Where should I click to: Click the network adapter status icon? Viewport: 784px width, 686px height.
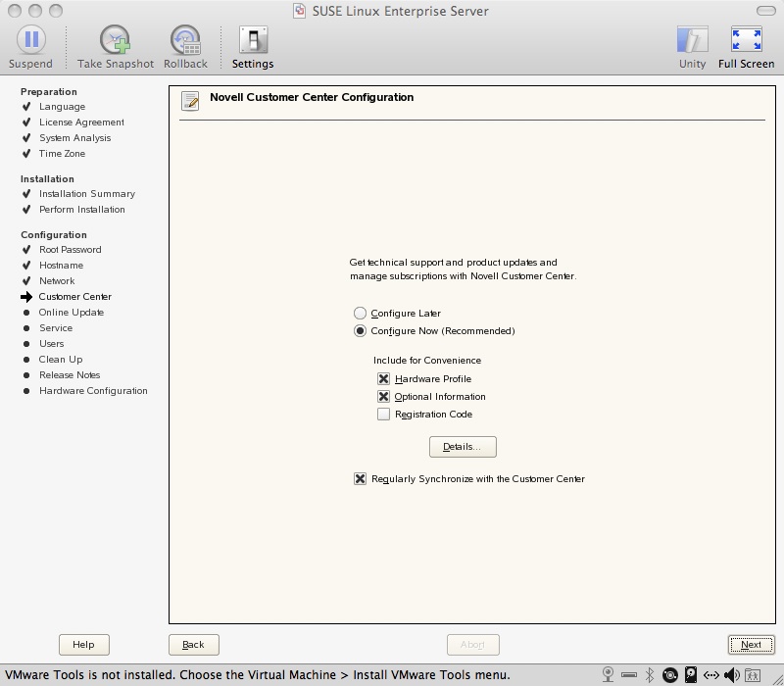(x=711, y=675)
